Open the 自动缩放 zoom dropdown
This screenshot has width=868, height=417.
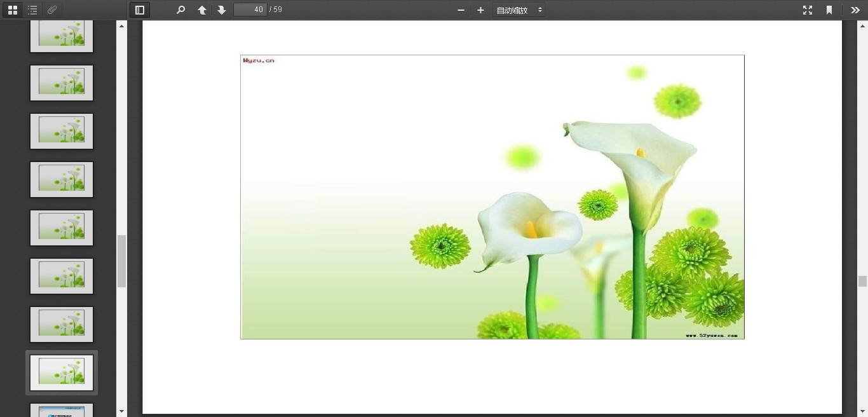pos(519,10)
